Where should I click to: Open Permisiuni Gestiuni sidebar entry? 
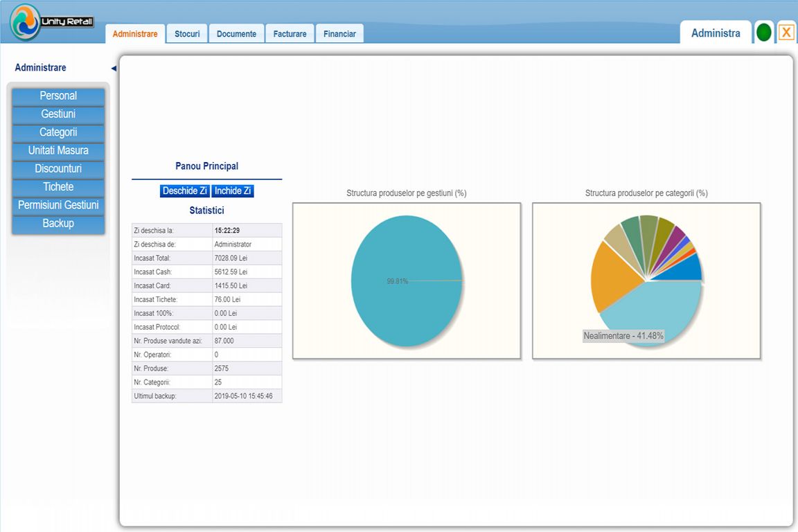[58, 206]
